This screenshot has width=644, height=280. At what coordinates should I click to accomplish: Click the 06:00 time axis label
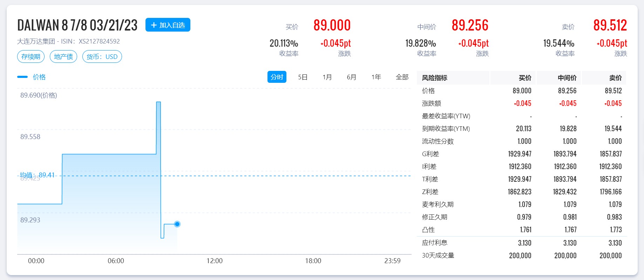(116, 261)
